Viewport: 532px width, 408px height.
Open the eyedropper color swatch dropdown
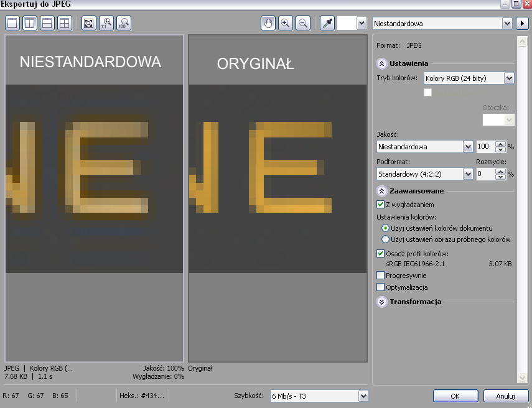pyautogui.click(x=361, y=24)
